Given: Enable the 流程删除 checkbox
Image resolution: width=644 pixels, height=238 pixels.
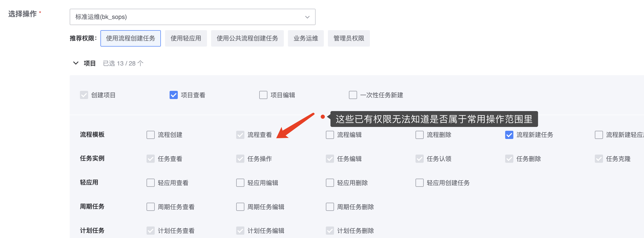Looking at the screenshot, I should (419, 135).
